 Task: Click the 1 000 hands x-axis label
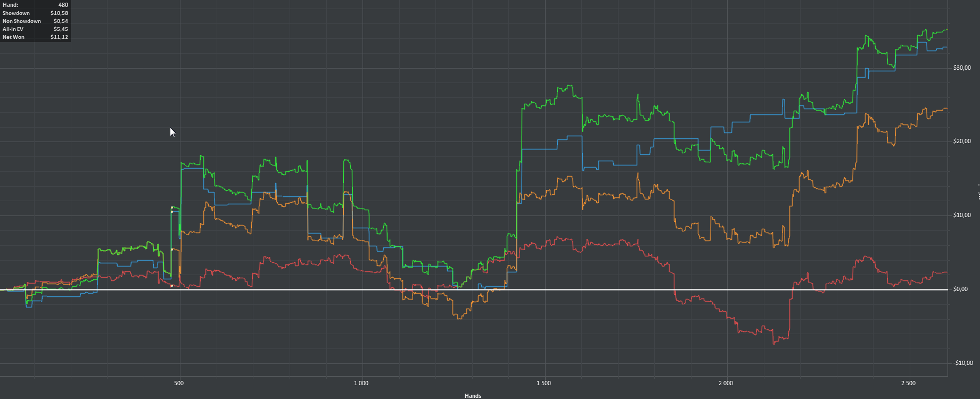tap(361, 383)
